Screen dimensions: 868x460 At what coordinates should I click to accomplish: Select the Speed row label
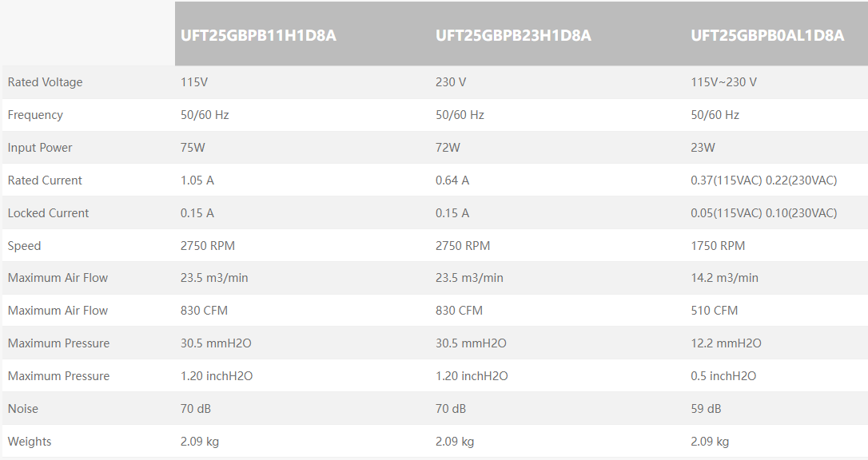pos(24,246)
